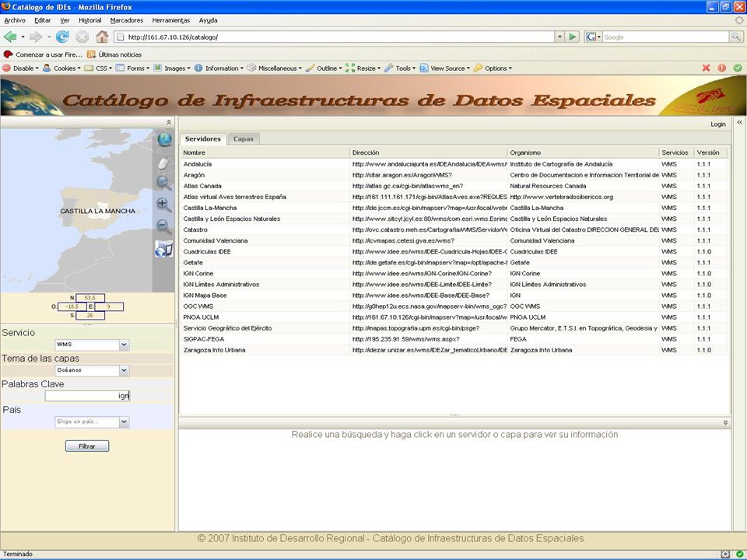This screenshot has width=747, height=560.
Task: Click the green Go arrow by the address bar
Action: tap(573, 37)
